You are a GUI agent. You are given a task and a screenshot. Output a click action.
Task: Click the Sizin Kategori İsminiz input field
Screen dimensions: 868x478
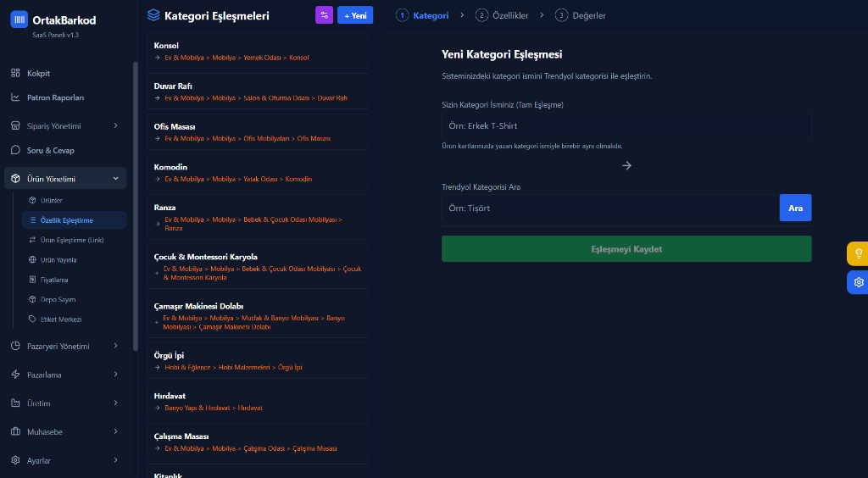(626, 125)
